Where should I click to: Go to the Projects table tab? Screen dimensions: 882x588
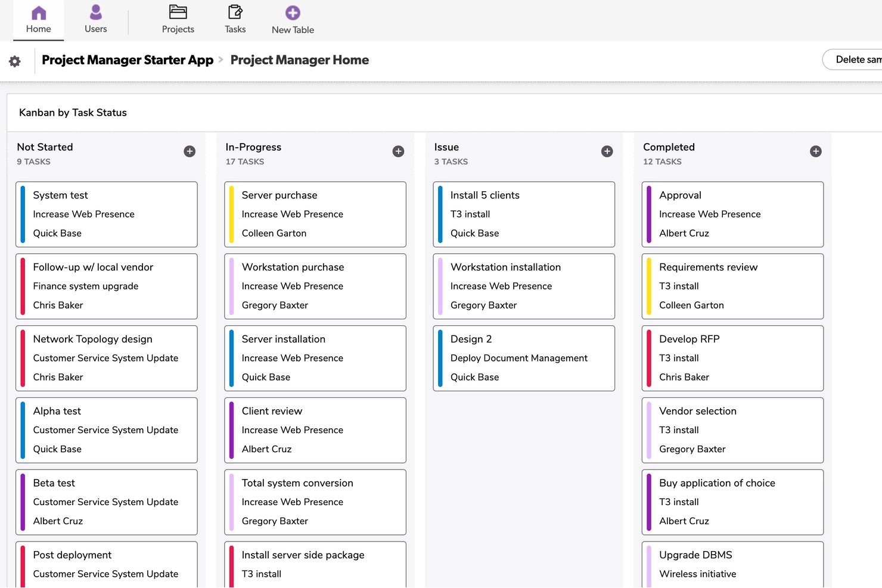pyautogui.click(x=178, y=20)
